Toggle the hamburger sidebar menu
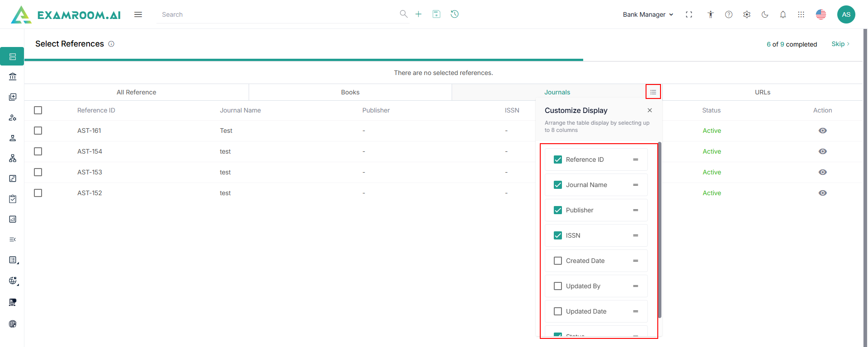The image size is (868, 347). (x=138, y=14)
